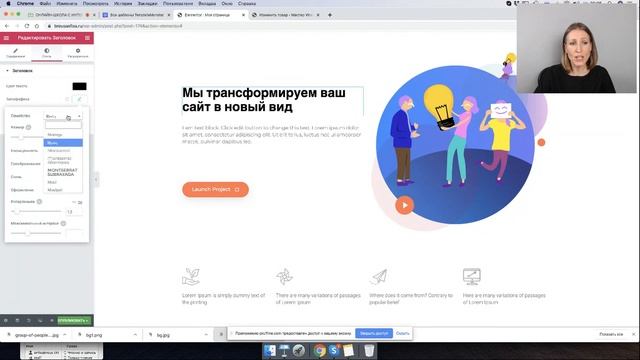Open the Apple menu
640x360 pixels.
(8, 3)
